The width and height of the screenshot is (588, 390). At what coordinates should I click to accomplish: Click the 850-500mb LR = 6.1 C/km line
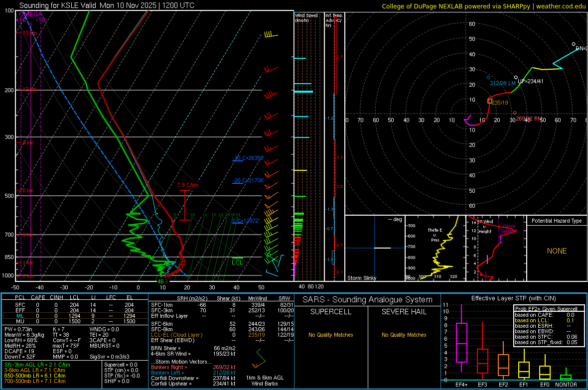point(35,376)
